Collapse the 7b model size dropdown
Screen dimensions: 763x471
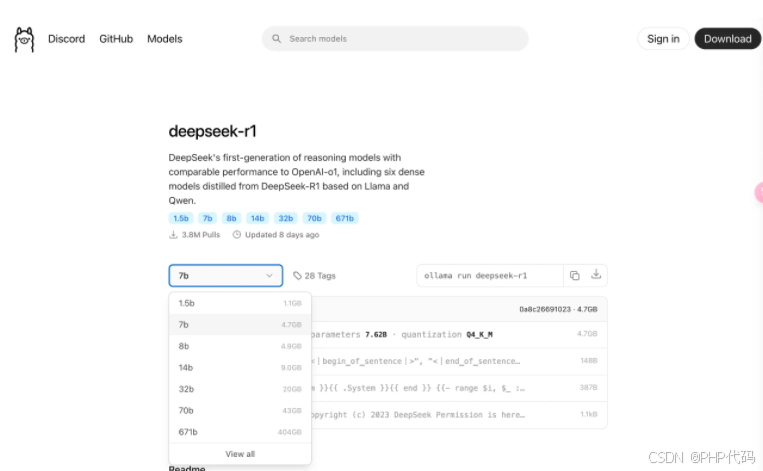point(226,275)
